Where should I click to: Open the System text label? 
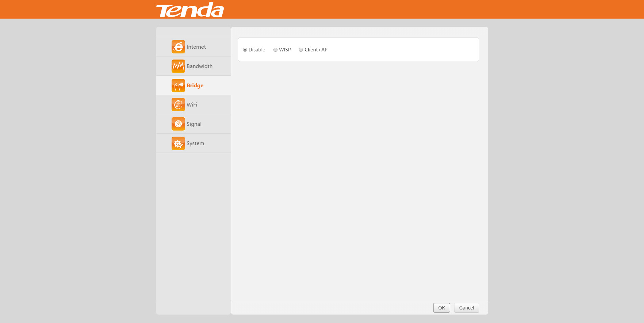[x=195, y=143]
